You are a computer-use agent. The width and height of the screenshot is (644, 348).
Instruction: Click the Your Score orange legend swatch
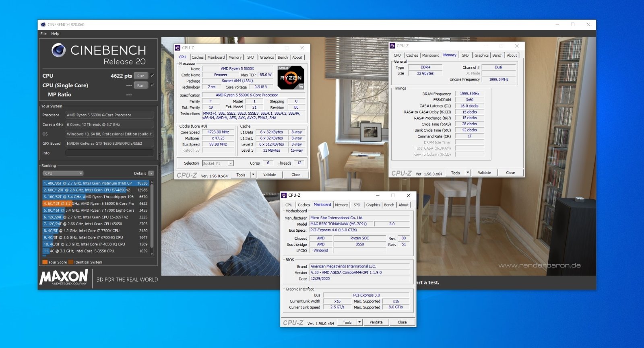pos(45,262)
